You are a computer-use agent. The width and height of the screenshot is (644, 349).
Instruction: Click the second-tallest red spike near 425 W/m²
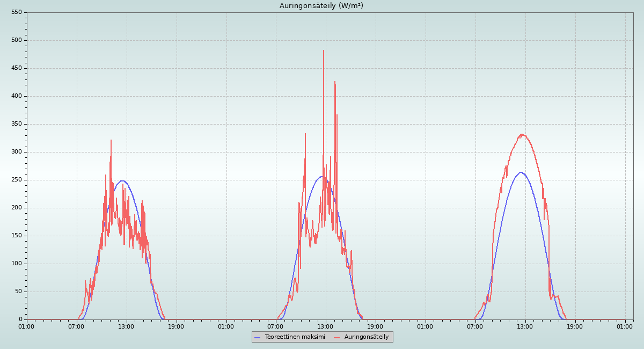point(335,83)
